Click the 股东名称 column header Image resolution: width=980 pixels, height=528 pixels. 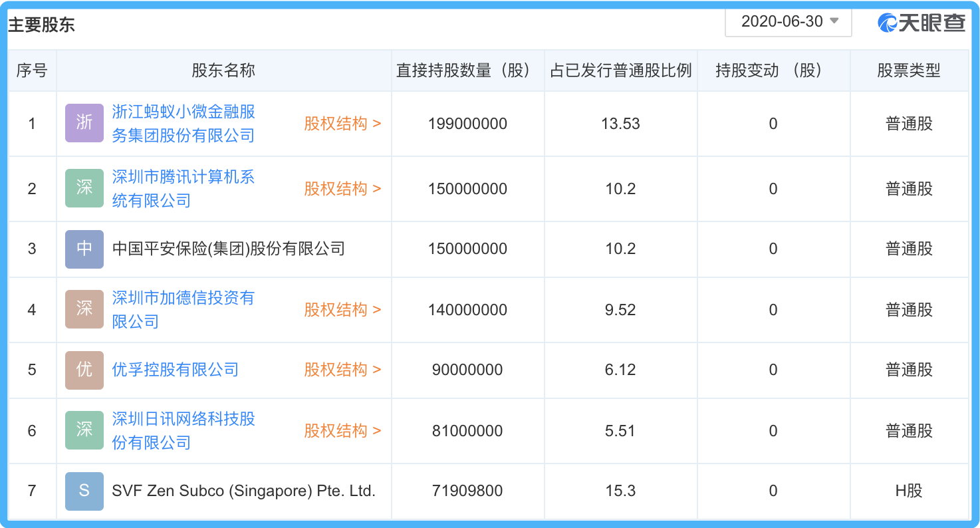[223, 70]
